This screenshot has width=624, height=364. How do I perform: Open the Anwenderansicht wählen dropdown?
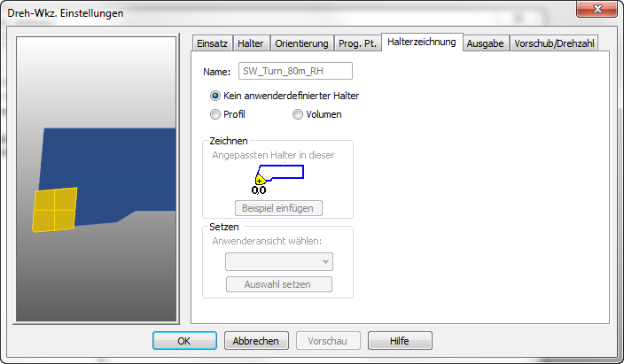tap(279, 262)
